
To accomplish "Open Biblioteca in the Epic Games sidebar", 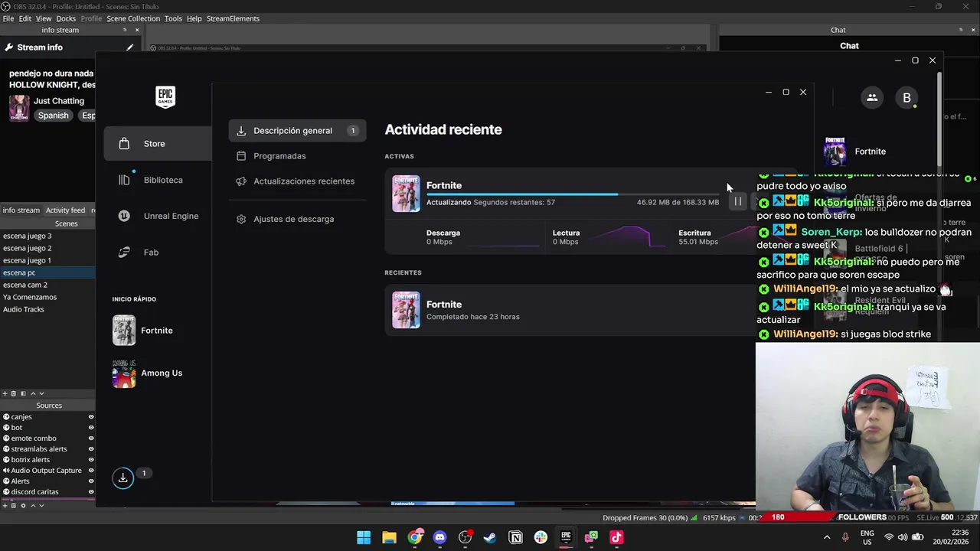I will click(x=158, y=180).
